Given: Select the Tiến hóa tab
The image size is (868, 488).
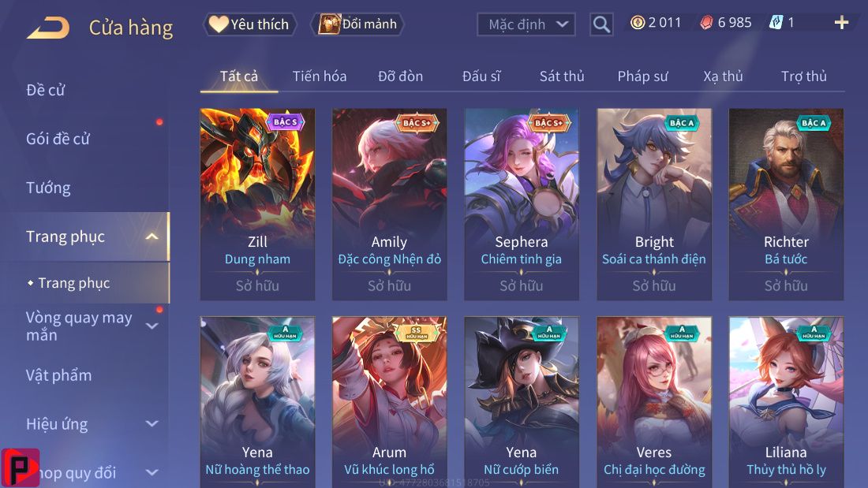Looking at the screenshot, I should coord(320,76).
